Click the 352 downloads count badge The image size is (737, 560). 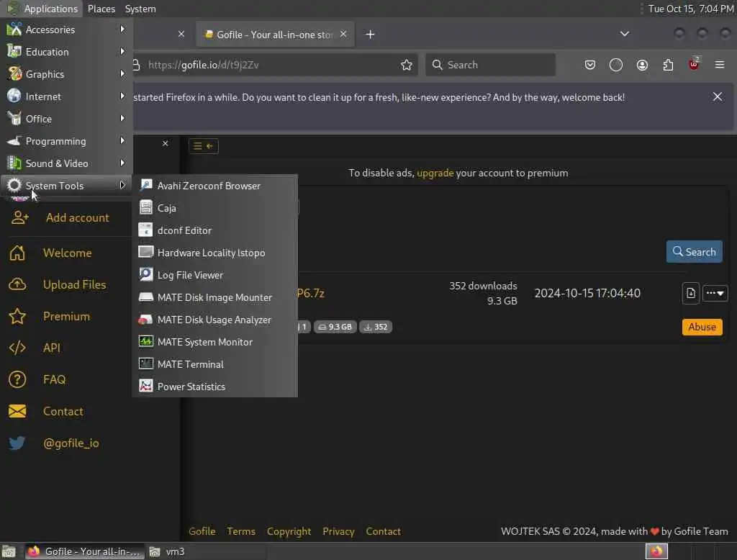[x=376, y=327]
